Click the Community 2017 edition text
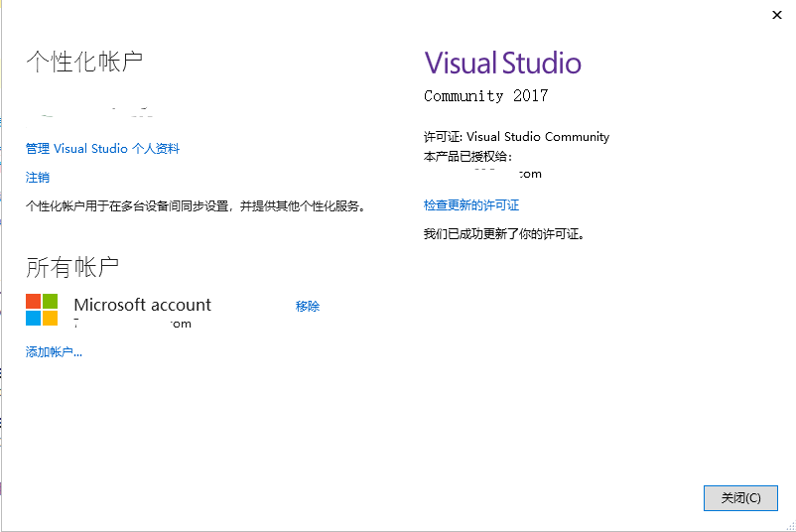This screenshot has height=532, width=796. 485,95
